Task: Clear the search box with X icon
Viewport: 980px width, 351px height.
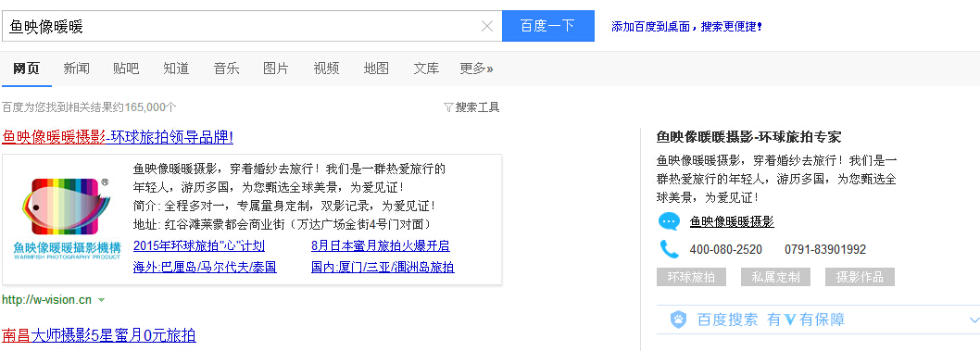Action: click(487, 26)
